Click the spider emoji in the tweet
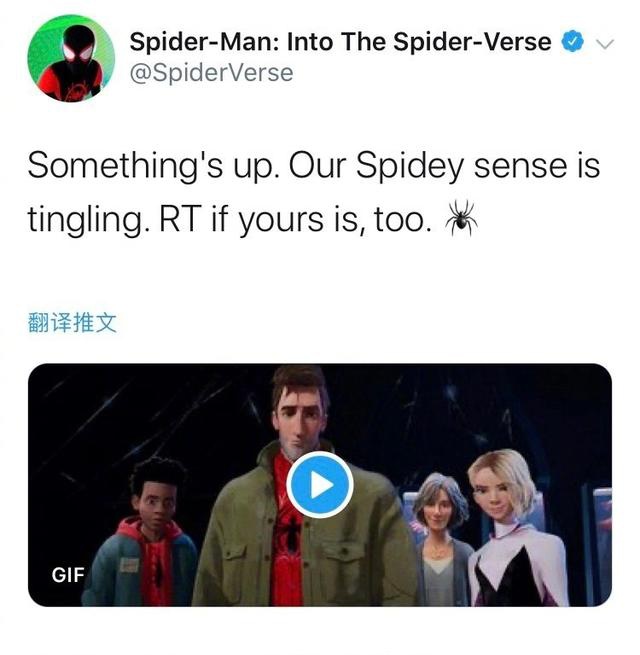The image size is (640, 655). [x=461, y=217]
